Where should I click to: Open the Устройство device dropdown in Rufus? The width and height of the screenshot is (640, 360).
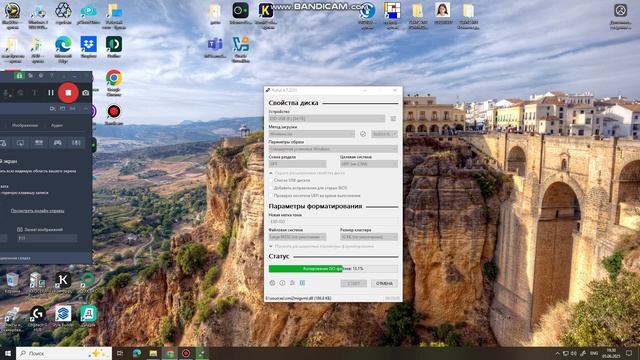[327, 118]
